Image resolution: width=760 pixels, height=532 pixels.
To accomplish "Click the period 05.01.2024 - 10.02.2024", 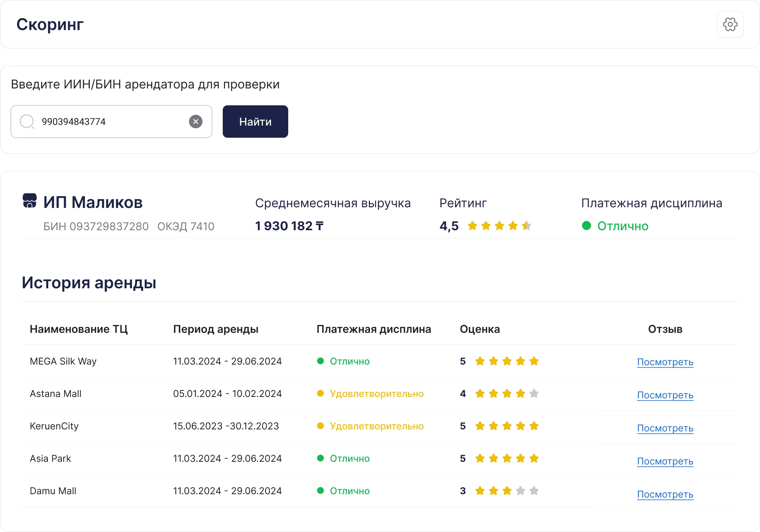I will [x=227, y=394].
